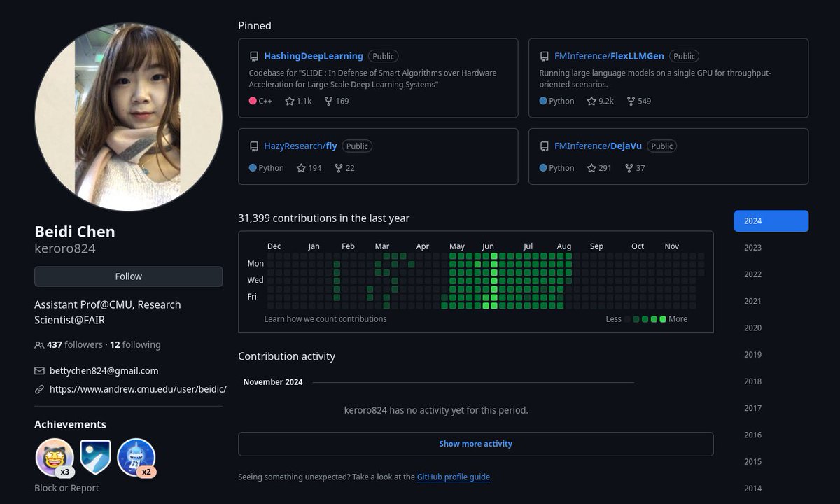Open the GitHub profile guide link
Image resolution: width=840 pixels, height=504 pixels.
tap(453, 477)
